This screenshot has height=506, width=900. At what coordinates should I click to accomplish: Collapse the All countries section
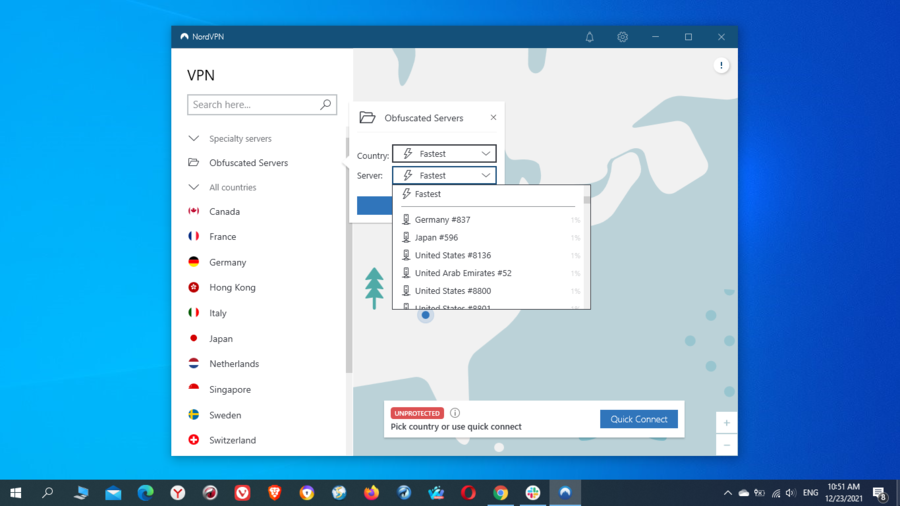coord(194,187)
